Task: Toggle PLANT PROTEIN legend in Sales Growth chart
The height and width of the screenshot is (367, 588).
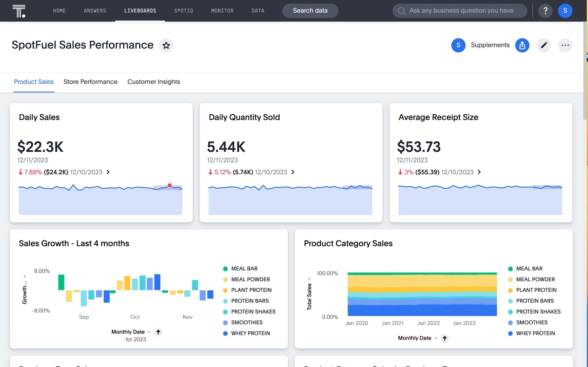Action: [x=247, y=290]
